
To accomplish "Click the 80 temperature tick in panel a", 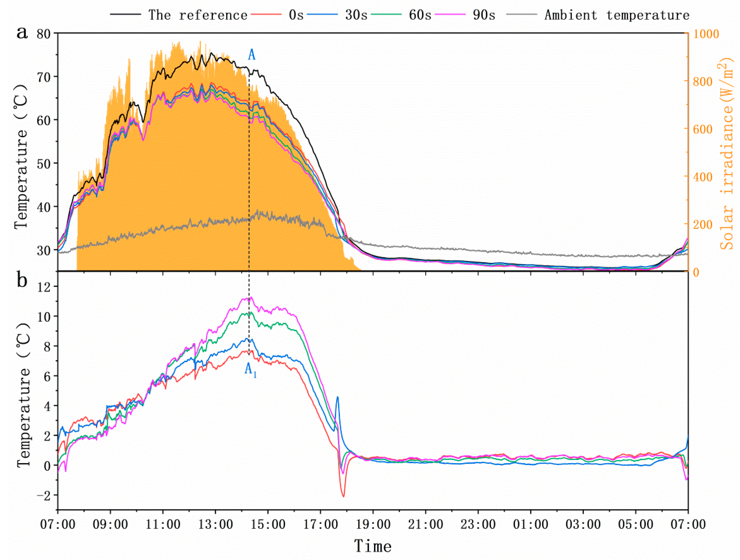I will (43, 34).
